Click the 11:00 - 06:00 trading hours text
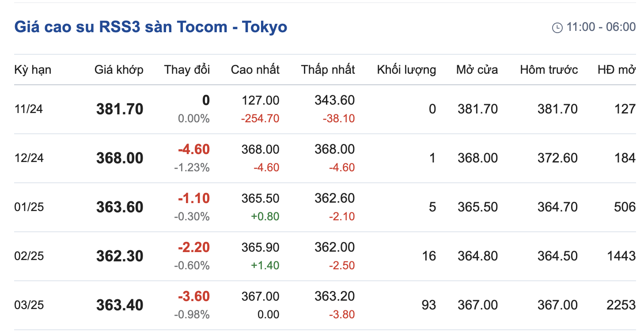Viewport: 644px width, 332px height. click(601, 27)
